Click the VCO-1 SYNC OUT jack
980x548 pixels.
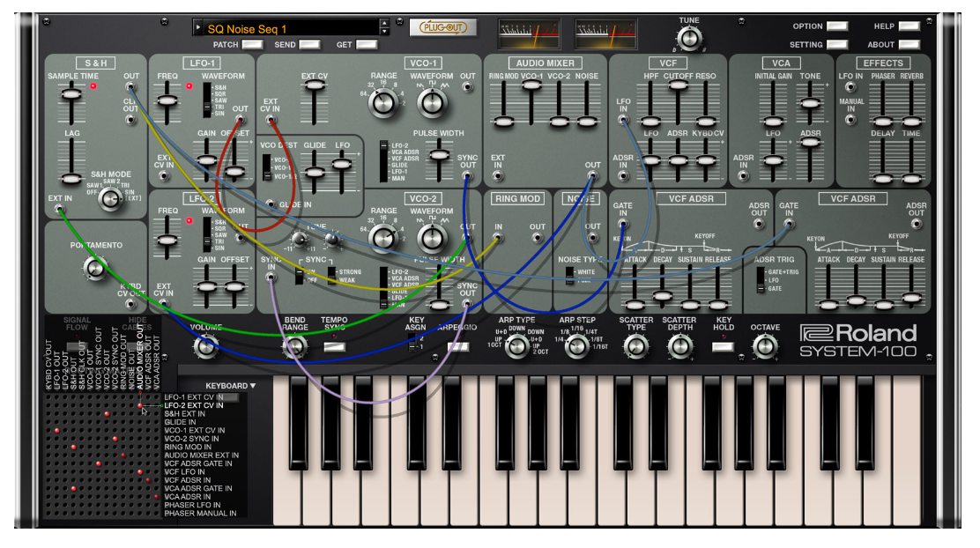tap(467, 176)
